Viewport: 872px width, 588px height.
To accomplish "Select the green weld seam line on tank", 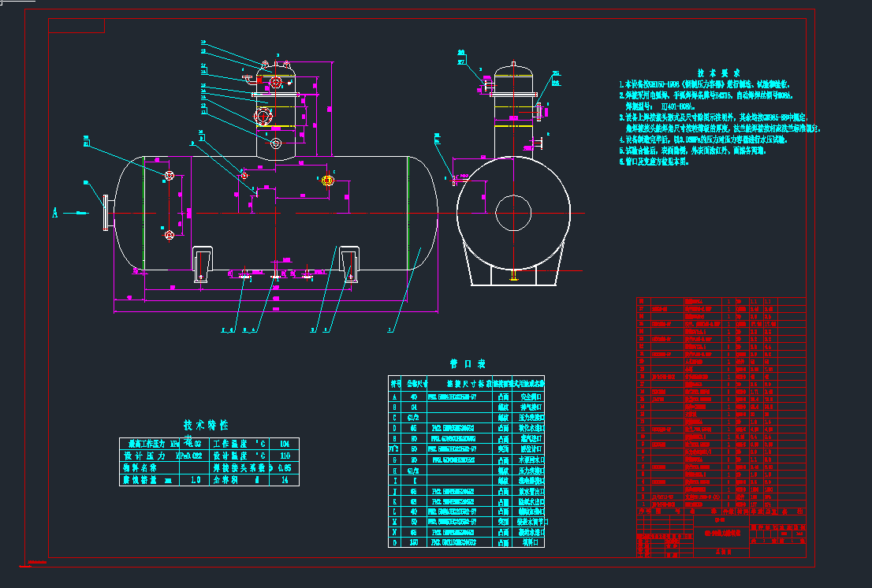I will (408, 213).
